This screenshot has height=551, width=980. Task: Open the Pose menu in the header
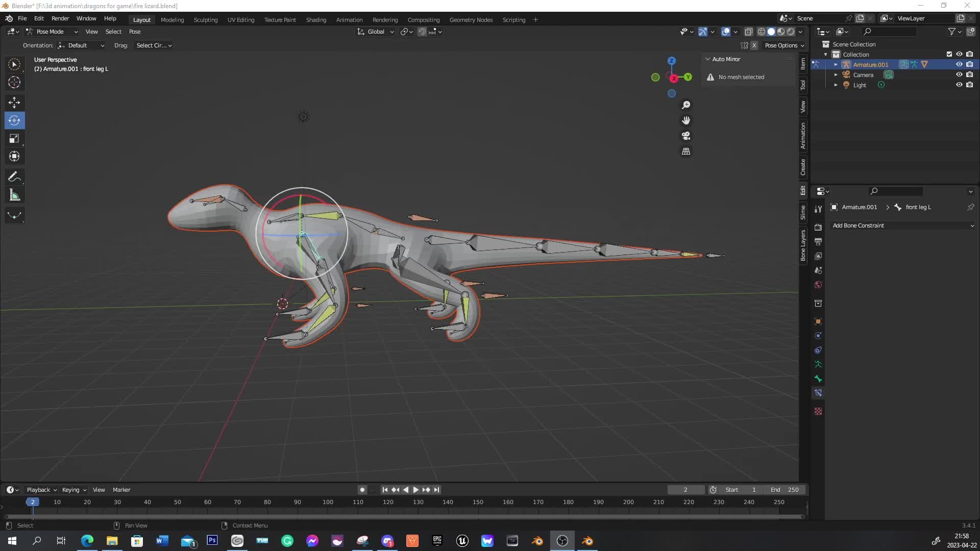click(134, 32)
